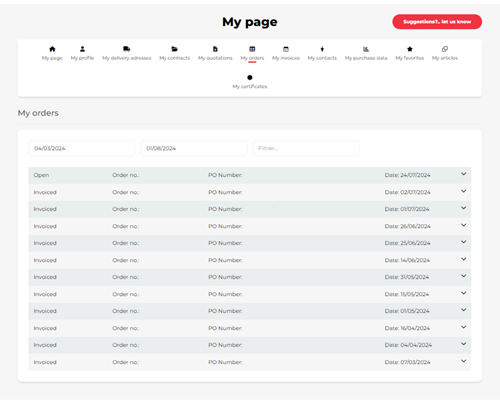Expand the order dated 02/07/2024

pos(463,191)
